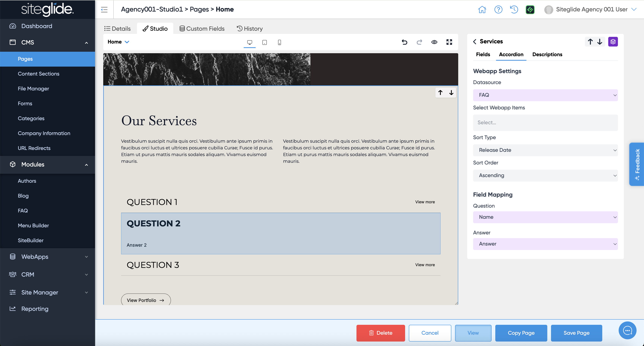Viewport: 644px width, 346px height.
Task: Switch to mobile device preview
Action: tap(279, 42)
